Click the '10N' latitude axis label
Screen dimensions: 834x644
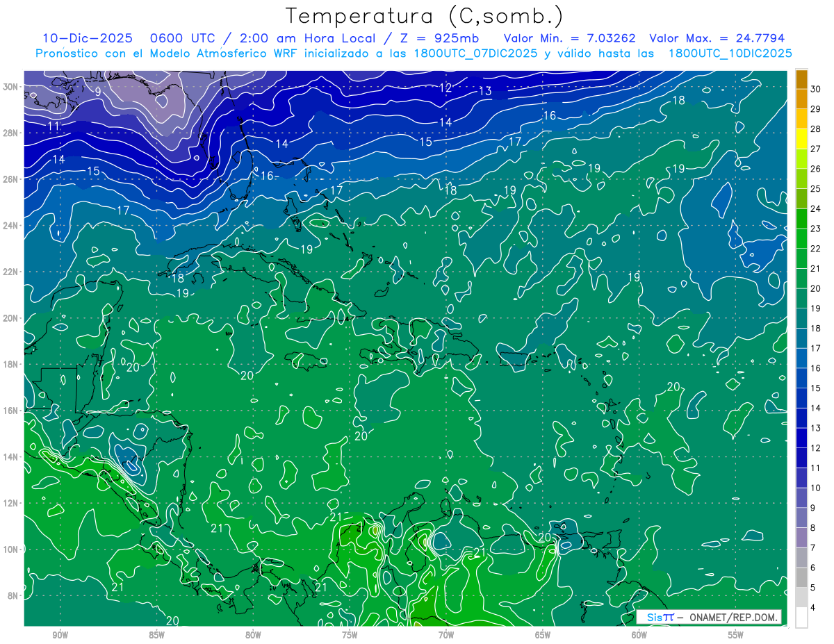(x=11, y=550)
